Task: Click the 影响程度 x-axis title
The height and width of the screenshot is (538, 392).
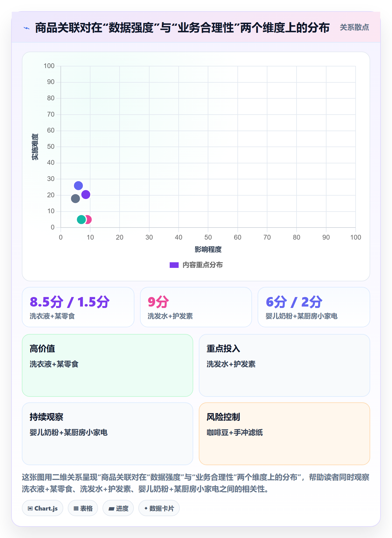Action: pyautogui.click(x=208, y=249)
